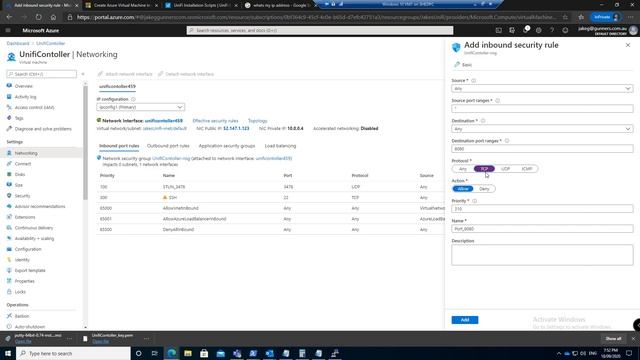640x360 pixels.
Task: Open the Source dropdown
Action: (x=542, y=89)
